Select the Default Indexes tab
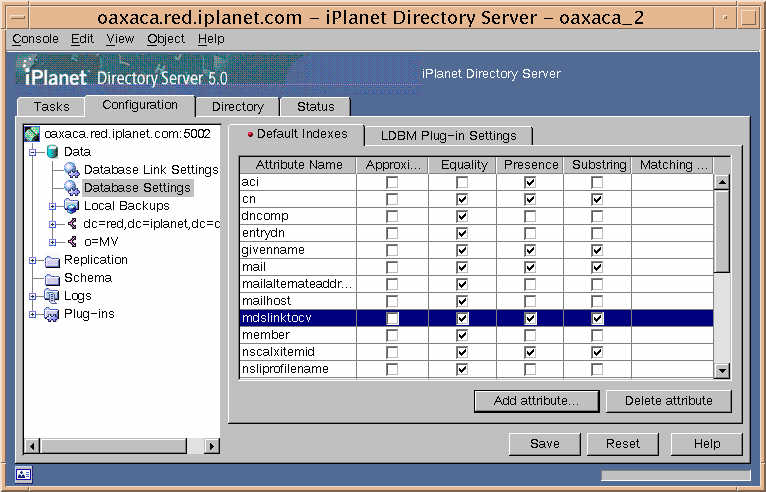 point(297,134)
